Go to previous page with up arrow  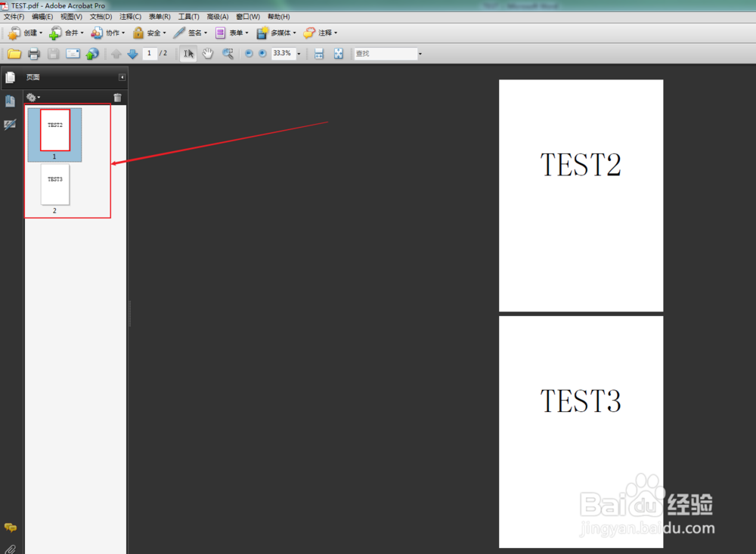[x=116, y=54]
